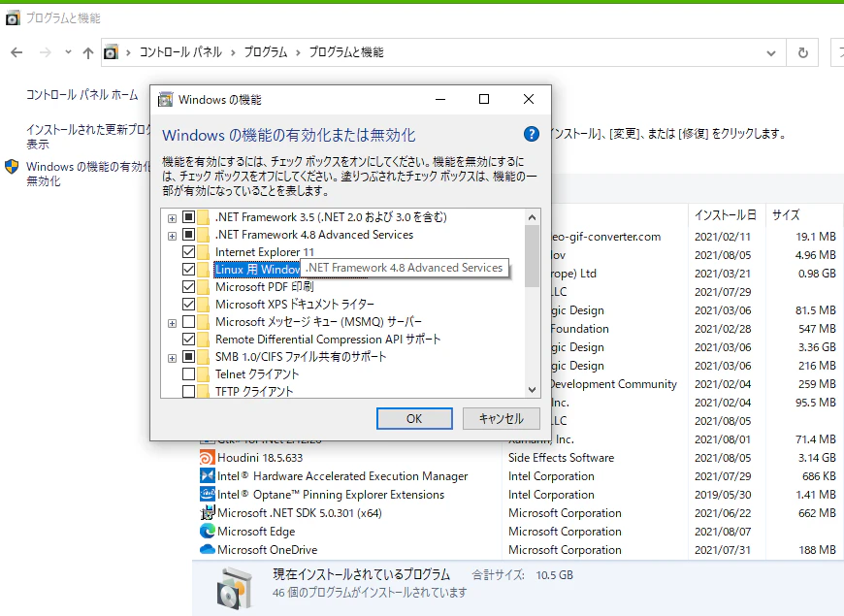Click the キャンセル button

pyautogui.click(x=501, y=418)
